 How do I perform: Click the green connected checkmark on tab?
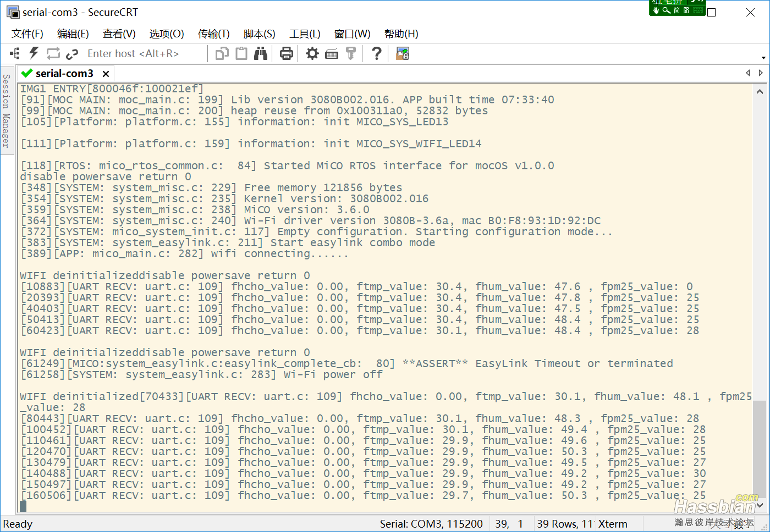pos(26,73)
